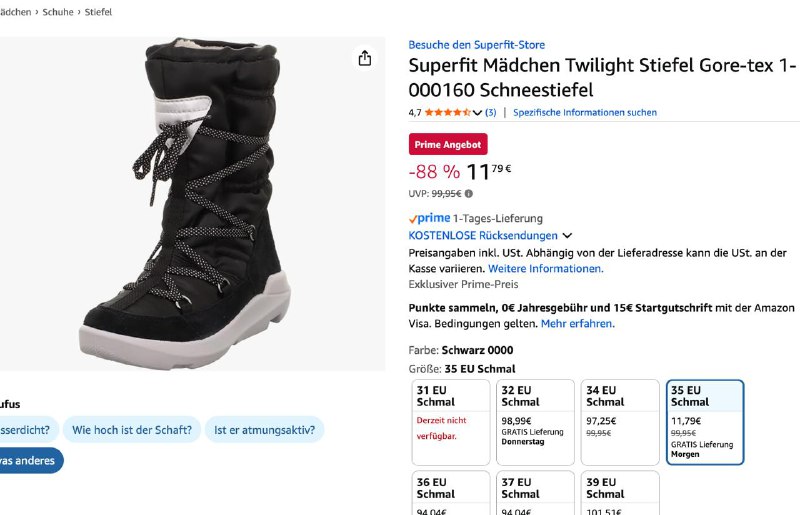Select size 34 EU Schmal
The height and width of the screenshot is (515, 800).
click(620, 422)
